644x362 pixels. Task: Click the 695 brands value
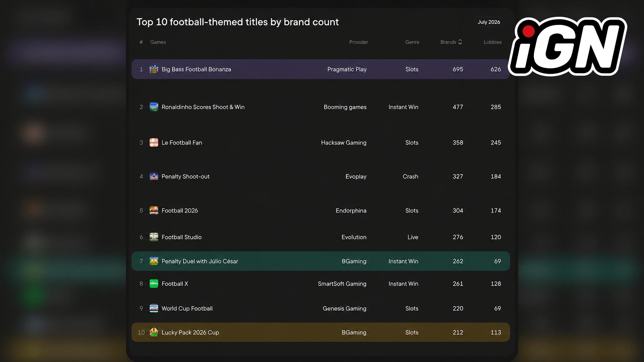(458, 69)
